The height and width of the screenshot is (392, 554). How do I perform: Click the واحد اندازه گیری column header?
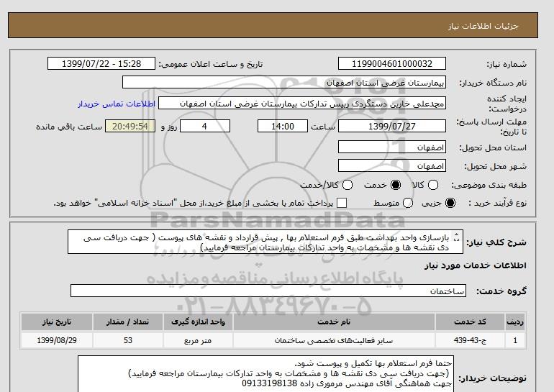tap(198, 322)
